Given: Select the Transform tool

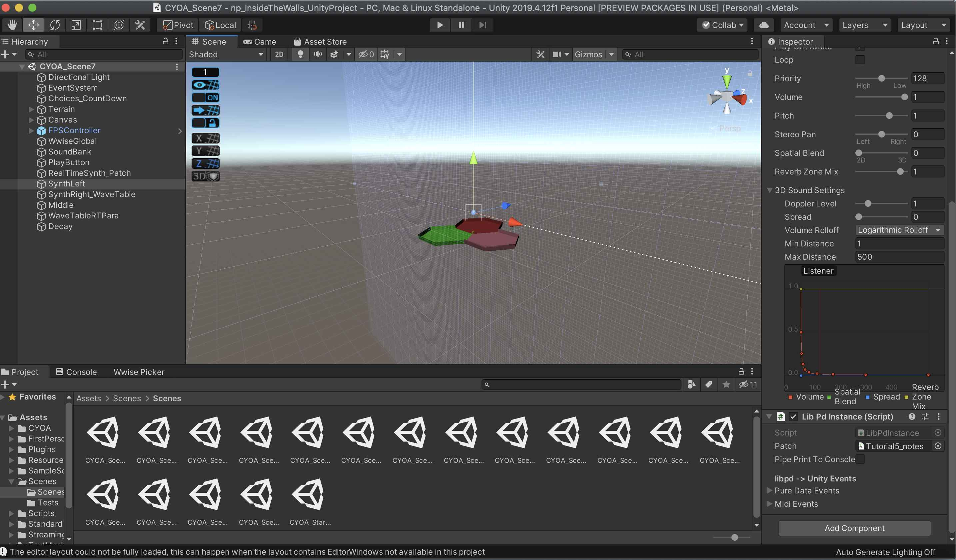Looking at the screenshot, I should pyautogui.click(x=119, y=25).
